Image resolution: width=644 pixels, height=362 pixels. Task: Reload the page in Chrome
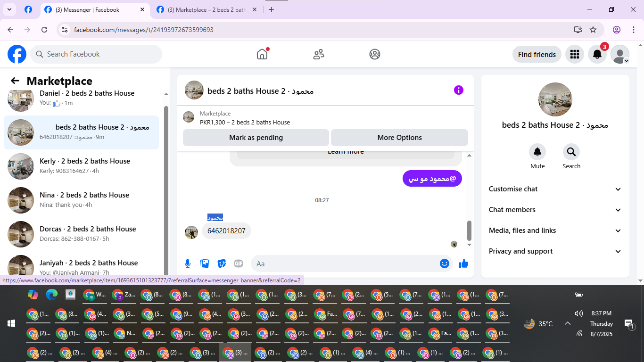pos(44,30)
